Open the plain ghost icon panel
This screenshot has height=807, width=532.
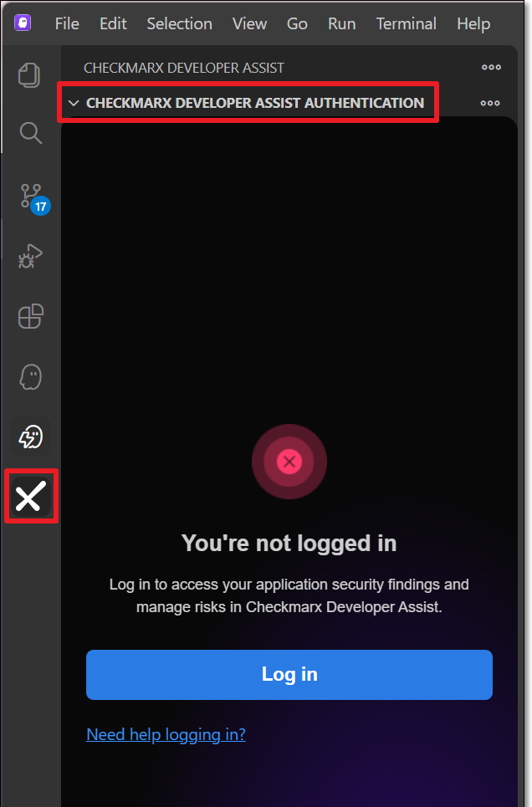[30, 377]
